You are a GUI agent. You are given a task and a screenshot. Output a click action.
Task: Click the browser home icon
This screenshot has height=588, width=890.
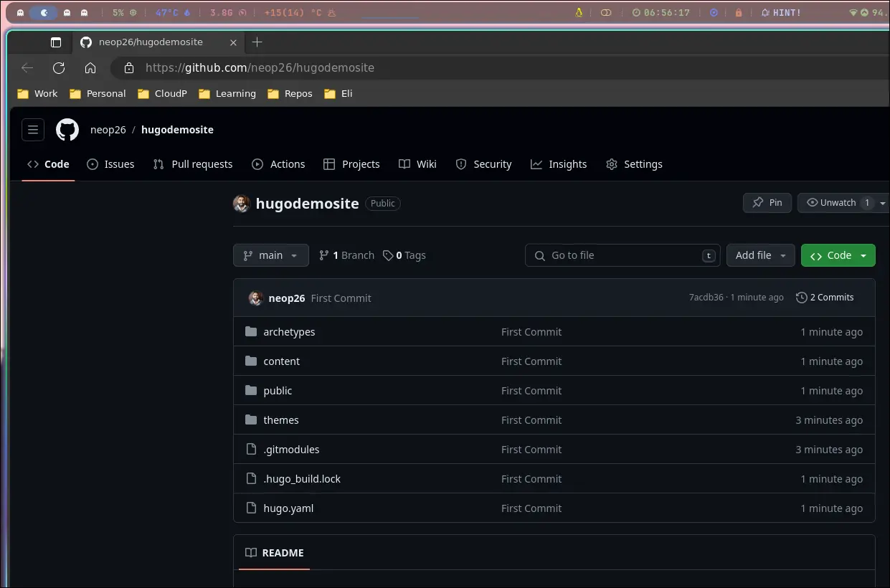click(90, 68)
